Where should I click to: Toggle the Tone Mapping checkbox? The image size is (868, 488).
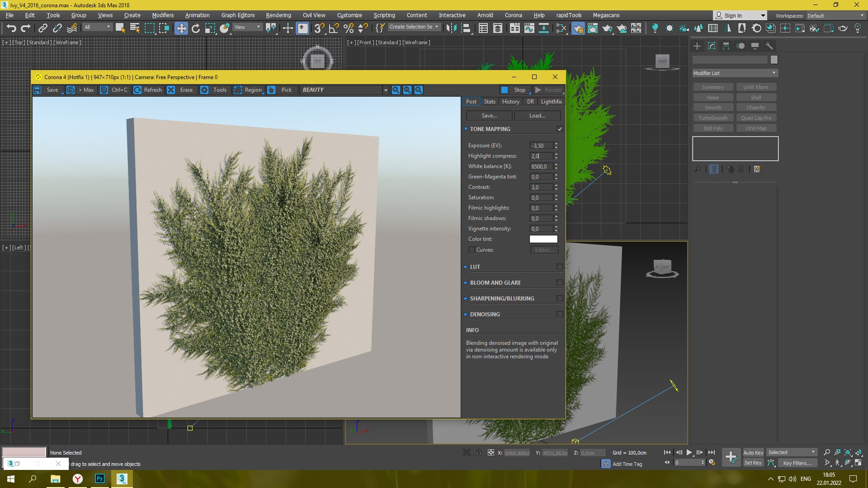[x=560, y=129]
